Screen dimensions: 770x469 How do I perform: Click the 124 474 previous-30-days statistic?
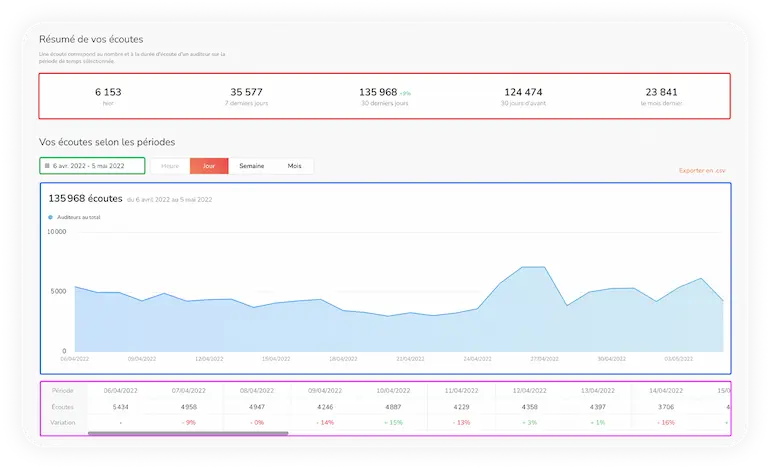point(523,96)
